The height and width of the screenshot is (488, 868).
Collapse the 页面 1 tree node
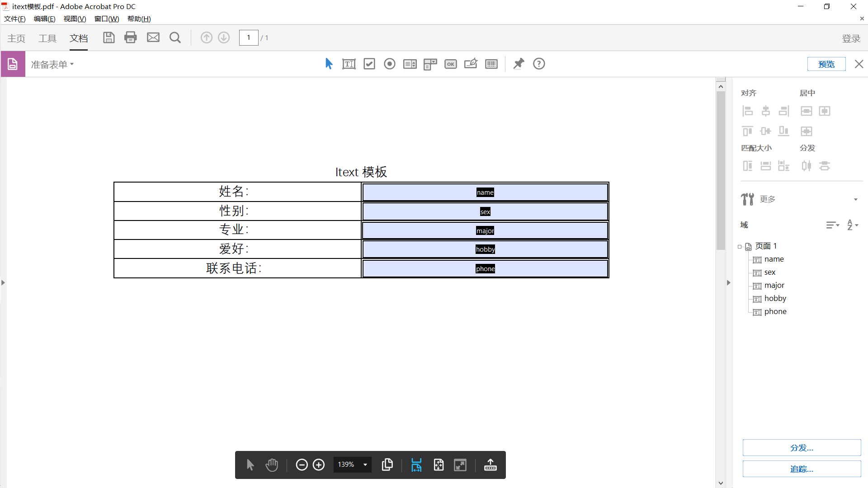point(740,247)
